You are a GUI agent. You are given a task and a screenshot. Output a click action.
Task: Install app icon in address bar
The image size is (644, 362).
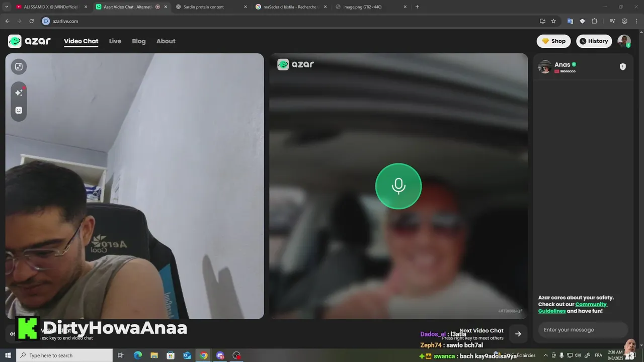[x=542, y=21]
